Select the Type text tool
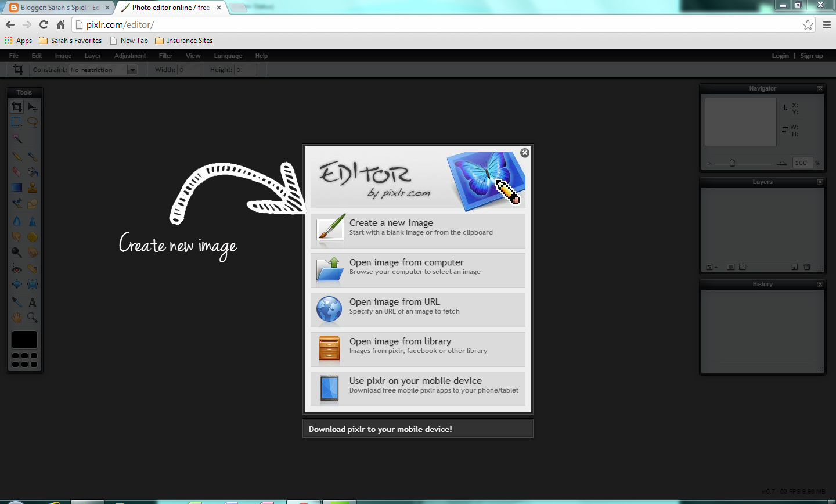This screenshot has height=504, width=836. point(33,302)
